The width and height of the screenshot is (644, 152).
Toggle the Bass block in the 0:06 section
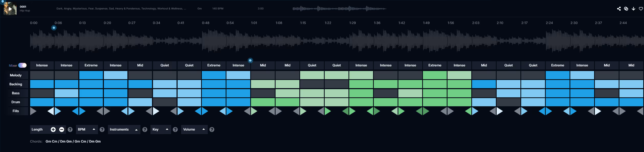[x=67, y=93]
